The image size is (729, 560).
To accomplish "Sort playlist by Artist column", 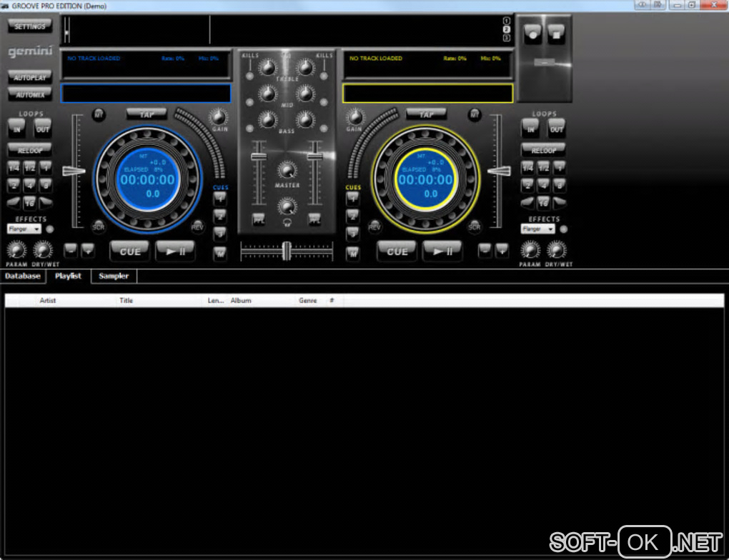I will click(x=76, y=300).
